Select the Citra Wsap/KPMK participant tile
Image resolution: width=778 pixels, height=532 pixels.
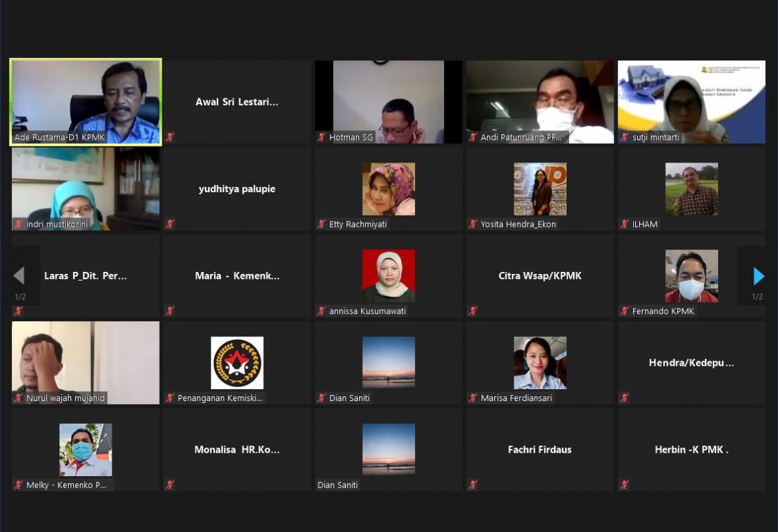[540, 276]
